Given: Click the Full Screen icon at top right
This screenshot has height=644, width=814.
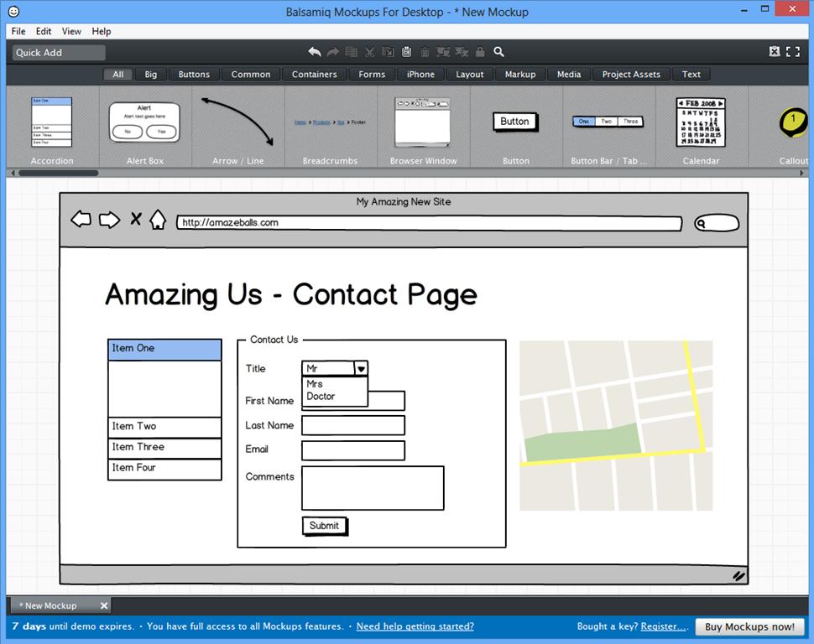Looking at the screenshot, I should coord(793,51).
